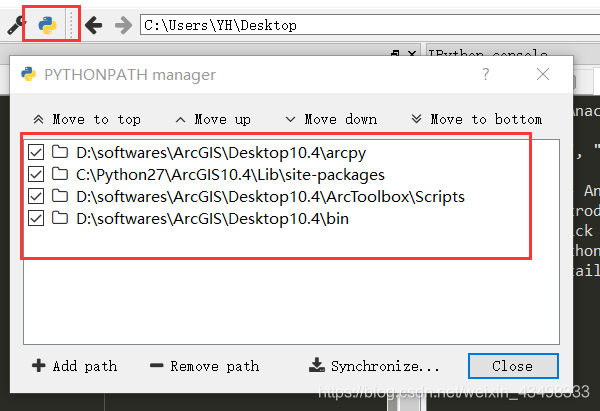Image resolution: width=600 pixels, height=411 pixels.
Task: Click Move to bottom button
Action: pos(476,119)
